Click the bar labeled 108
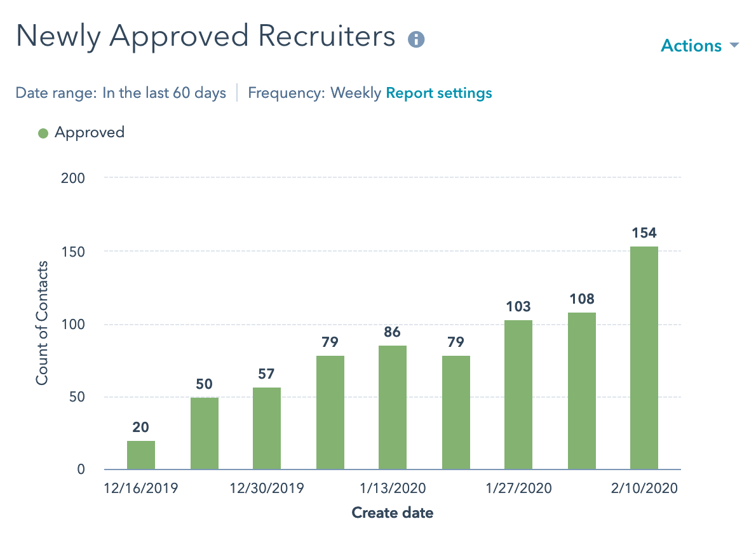This screenshot has height=554, width=756. 582,391
